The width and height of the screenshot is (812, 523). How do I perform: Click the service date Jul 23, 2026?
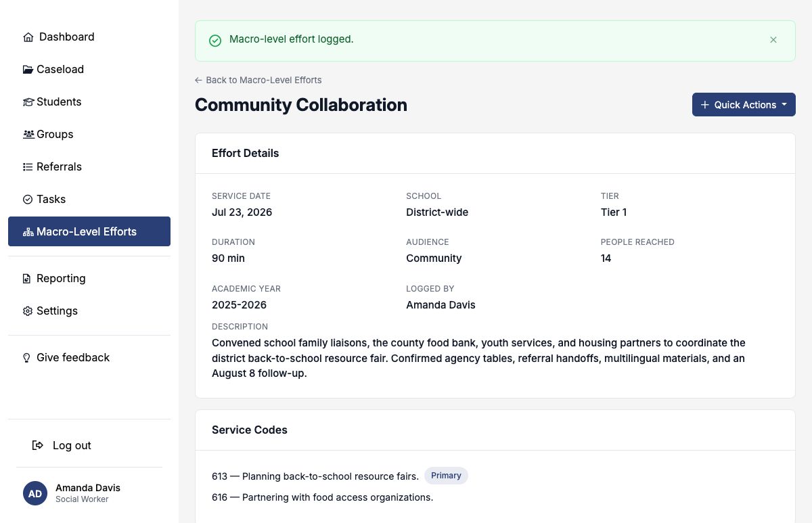point(242,212)
